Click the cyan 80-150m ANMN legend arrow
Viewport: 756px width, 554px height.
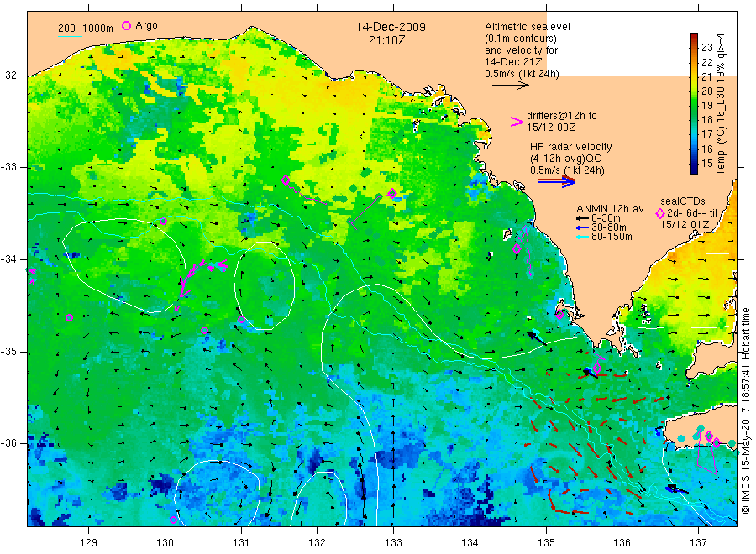click(x=583, y=237)
